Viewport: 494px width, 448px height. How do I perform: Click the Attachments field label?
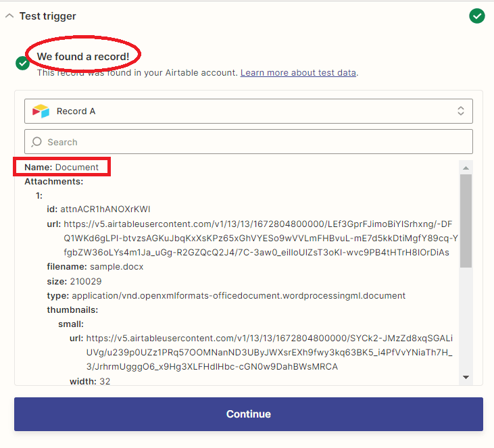54,181
